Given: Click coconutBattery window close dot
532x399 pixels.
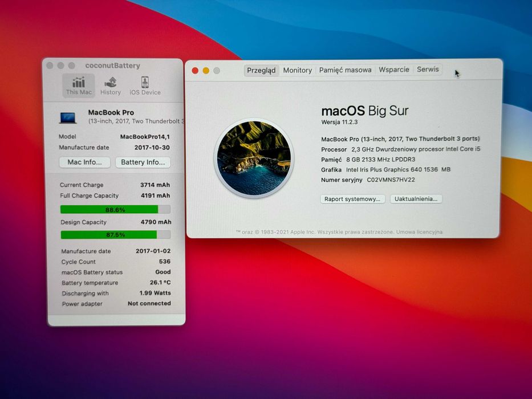Looking at the screenshot, I should pos(50,66).
